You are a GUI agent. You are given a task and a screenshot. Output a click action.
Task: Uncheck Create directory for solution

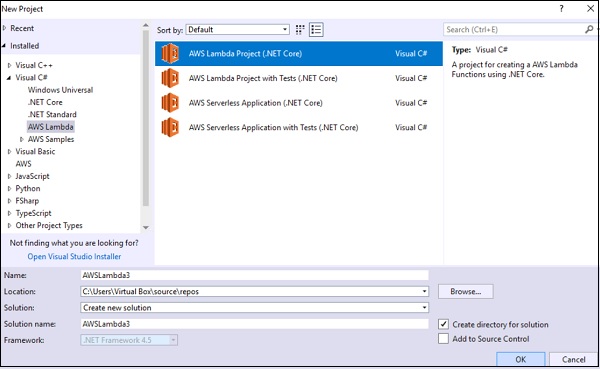click(443, 324)
